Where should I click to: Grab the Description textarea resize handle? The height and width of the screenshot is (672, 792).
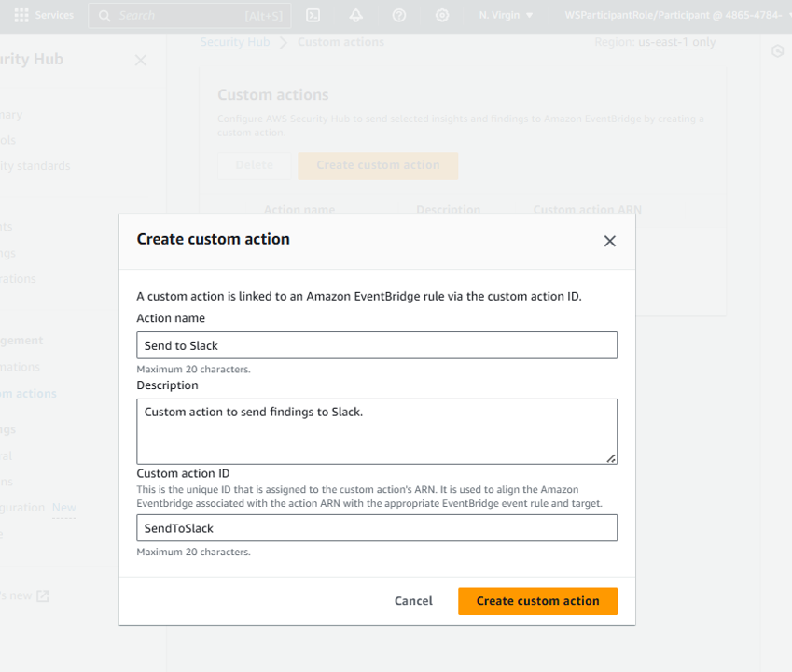(x=611, y=458)
